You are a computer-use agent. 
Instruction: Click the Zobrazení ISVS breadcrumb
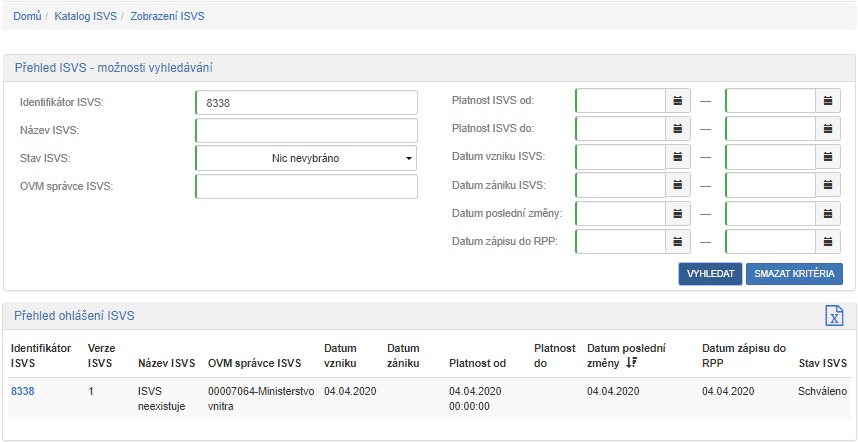click(x=166, y=16)
